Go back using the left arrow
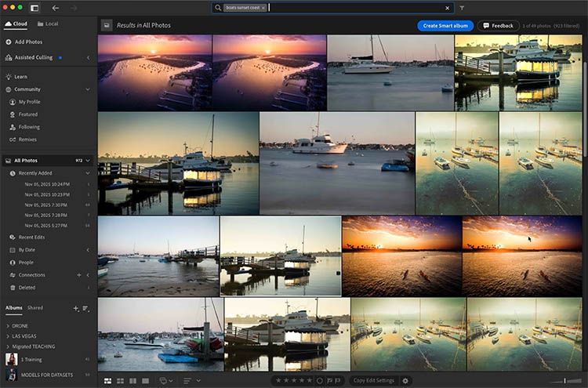 coord(56,8)
